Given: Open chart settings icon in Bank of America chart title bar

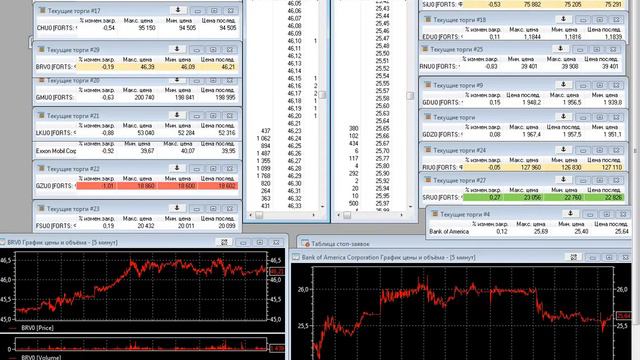Looking at the screenshot, I should point(574,257).
